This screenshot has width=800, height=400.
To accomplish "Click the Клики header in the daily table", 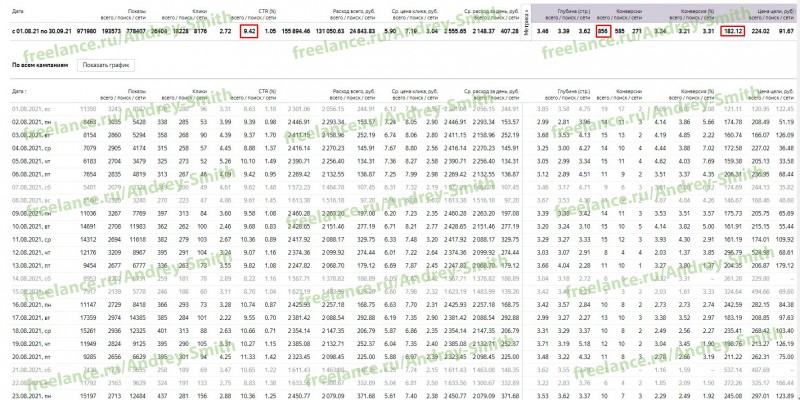I will pyautogui.click(x=199, y=91).
